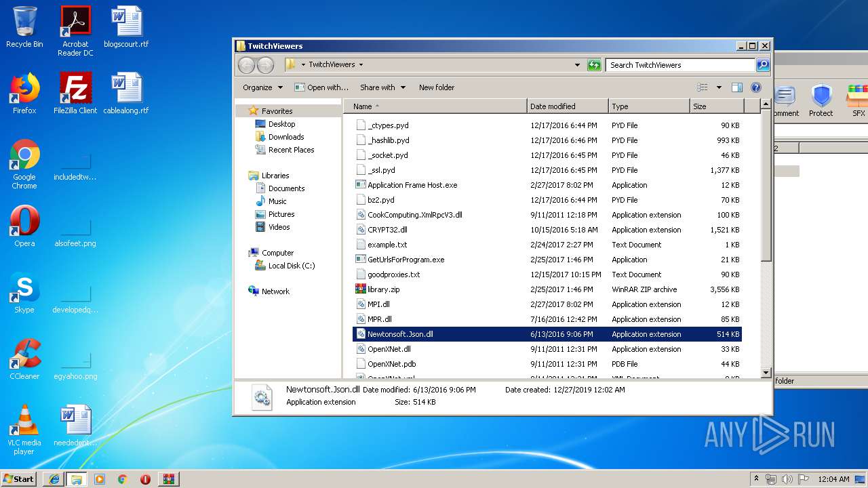
Task: Click the Start button
Action: pyautogui.click(x=18, y=479)
